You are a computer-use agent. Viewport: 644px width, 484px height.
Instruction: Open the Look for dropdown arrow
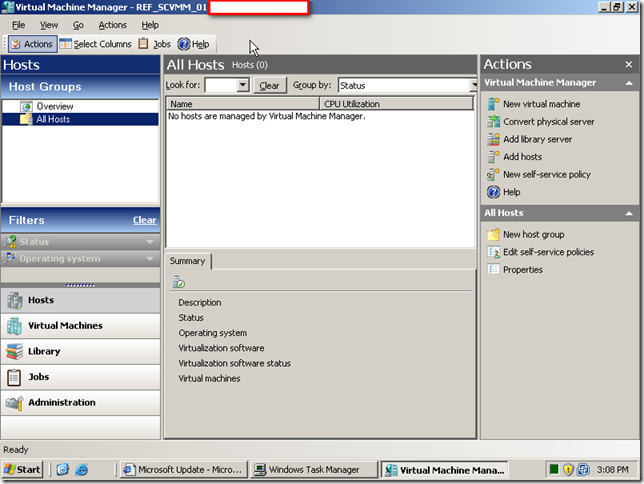243,85
